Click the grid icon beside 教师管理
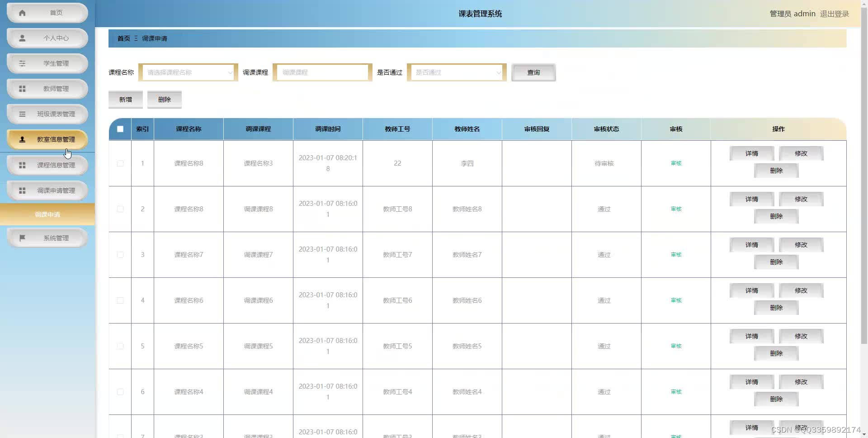This screenshot has height=438, width=868. pyautogui.click(x=22, y=89)
